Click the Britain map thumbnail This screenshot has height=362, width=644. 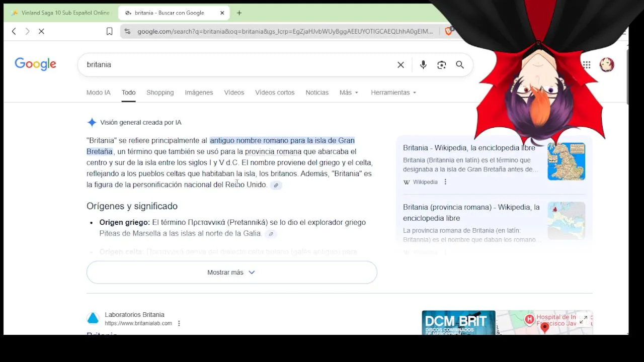tap(567, 161)
